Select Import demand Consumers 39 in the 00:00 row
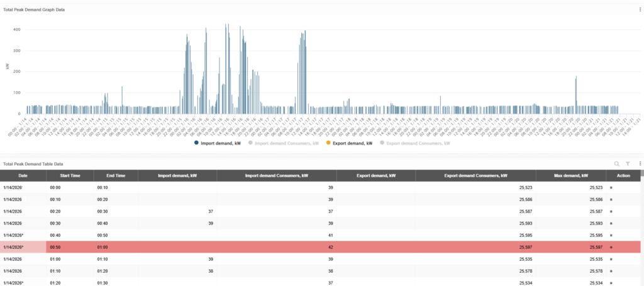The height and width of the screenshot is (286, 644). point(330,187)
